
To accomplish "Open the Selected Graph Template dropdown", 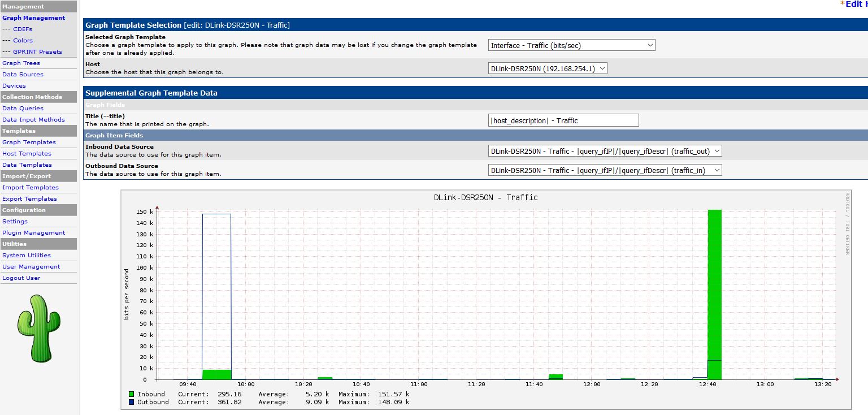I will [571, 45].
